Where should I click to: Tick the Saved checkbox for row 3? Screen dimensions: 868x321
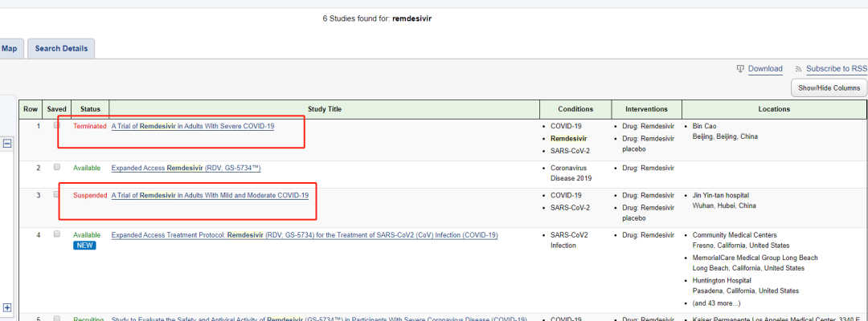56,194
